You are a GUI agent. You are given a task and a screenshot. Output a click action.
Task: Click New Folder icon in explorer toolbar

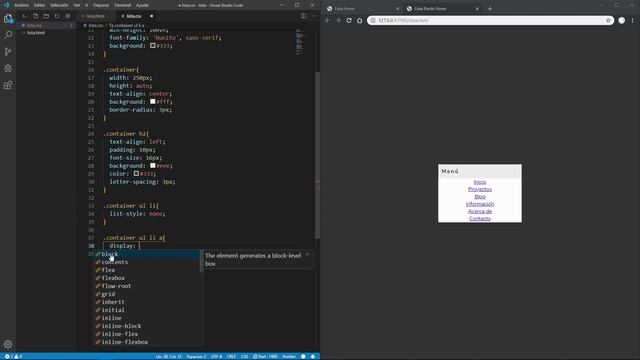pyautogui.click(x=46, y=16)
